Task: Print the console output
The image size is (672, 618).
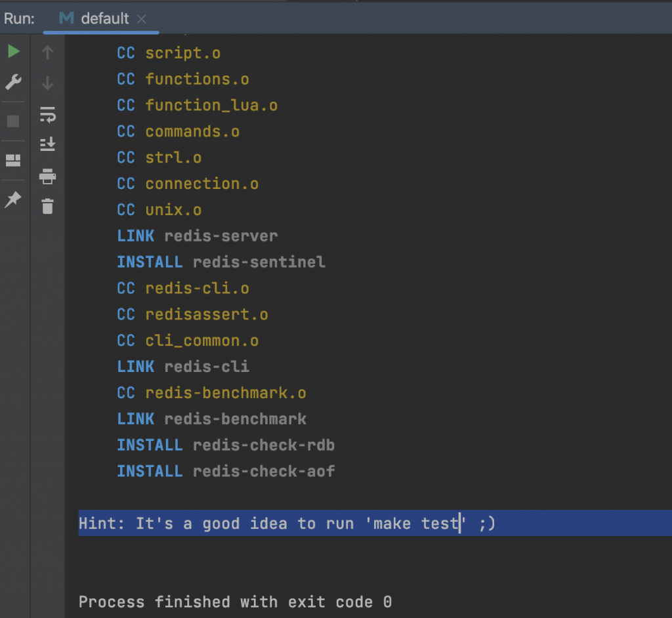Action: 47,176
